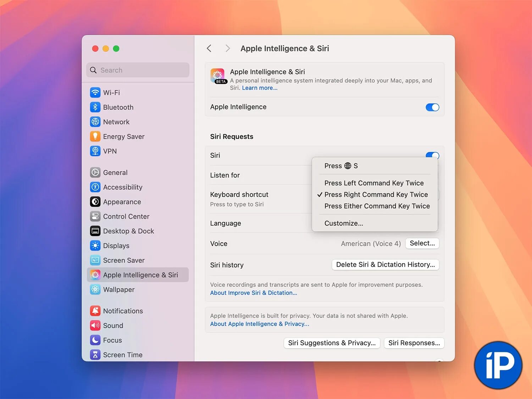Open Wallpaper flower icon
The width and height of the screenshot is (532, 399).
(x=95, y=289)
